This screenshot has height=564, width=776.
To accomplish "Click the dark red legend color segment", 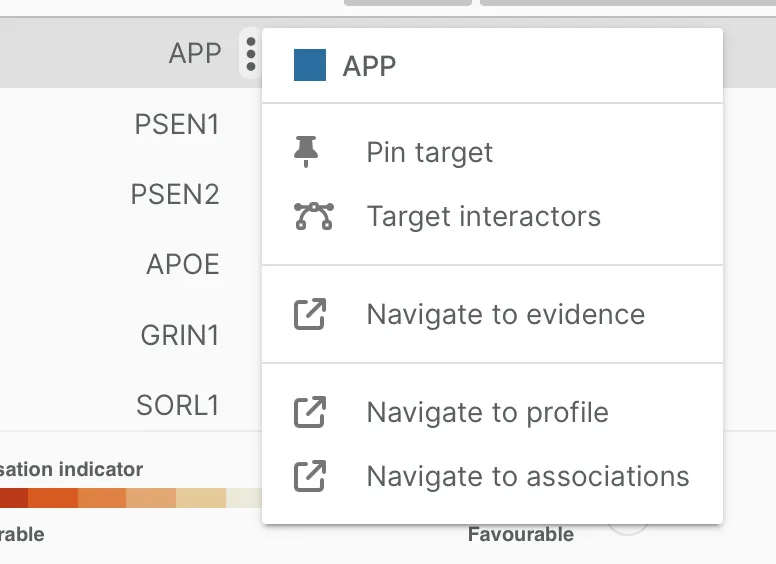I will click(x=13, y=498).
